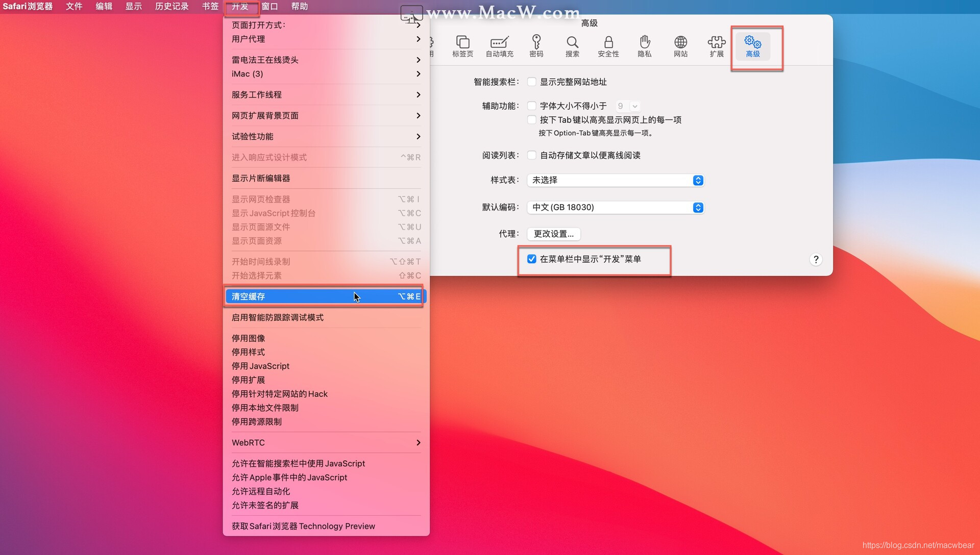980x555 pixels.
Task: Open the 文件 menu in menu bar
Action: coord(74,6)
